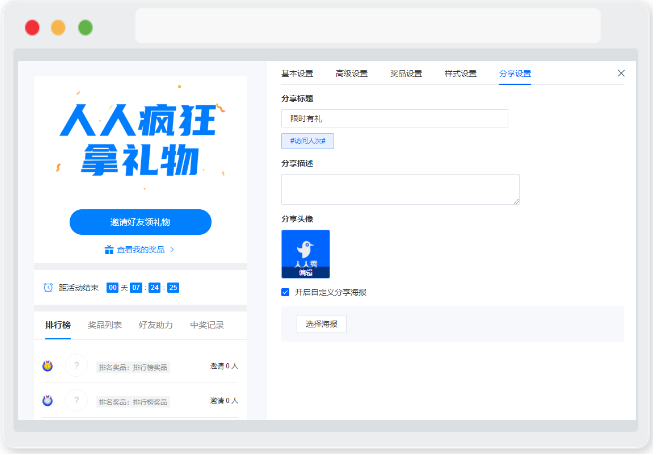Click the first row 邀请0人 count
Screen dimensions: 653x454
pos(224,366)
